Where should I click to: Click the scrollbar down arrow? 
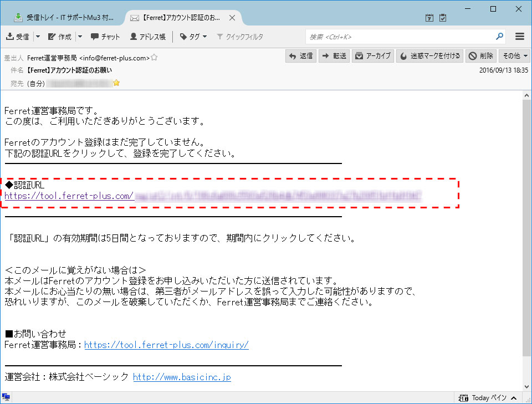526,386
